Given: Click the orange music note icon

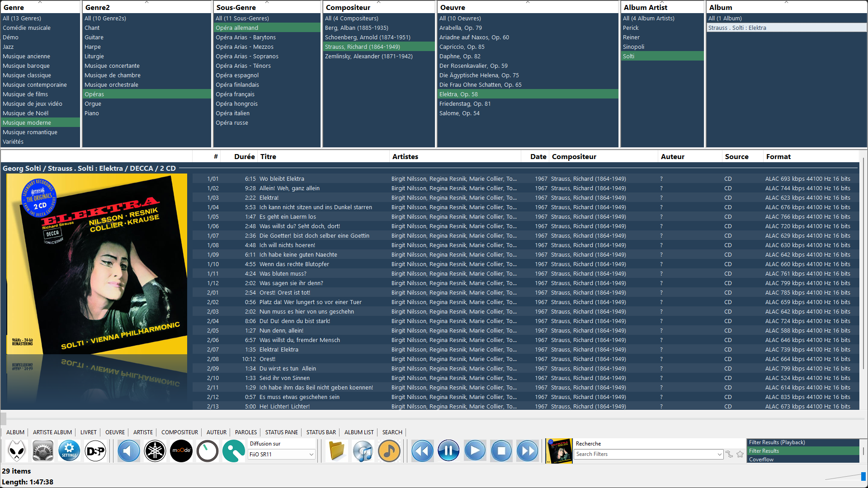Looking at the screenshot, I should pyautogui.click(x=389, y=450).
